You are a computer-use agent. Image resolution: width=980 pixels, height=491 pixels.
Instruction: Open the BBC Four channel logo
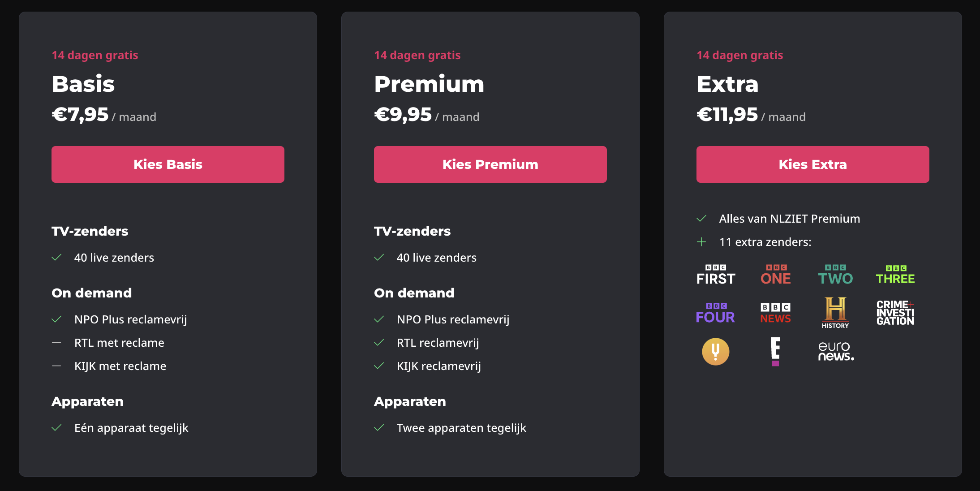coord(715,313)
